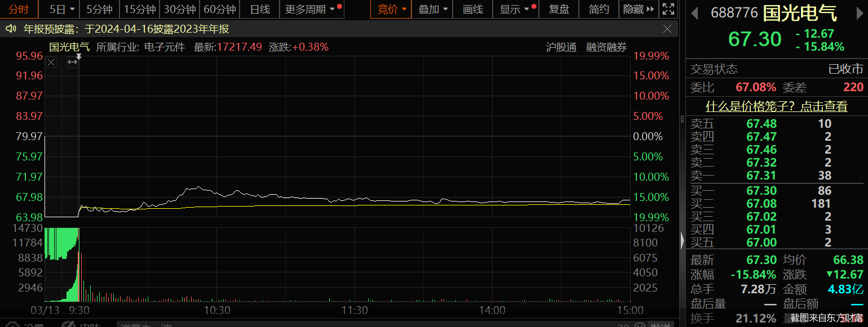The image size is (868, 327).
Task: Select the 卖四 67.47 order row
Action: (777, 137)
